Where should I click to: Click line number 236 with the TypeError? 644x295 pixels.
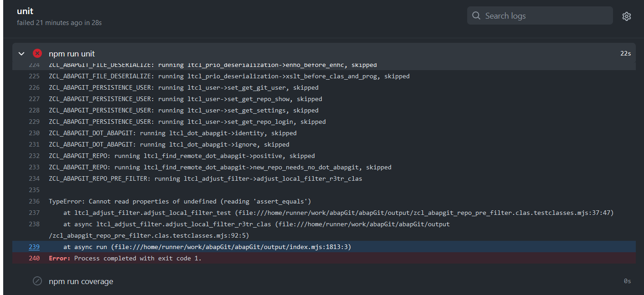[34, 201]
